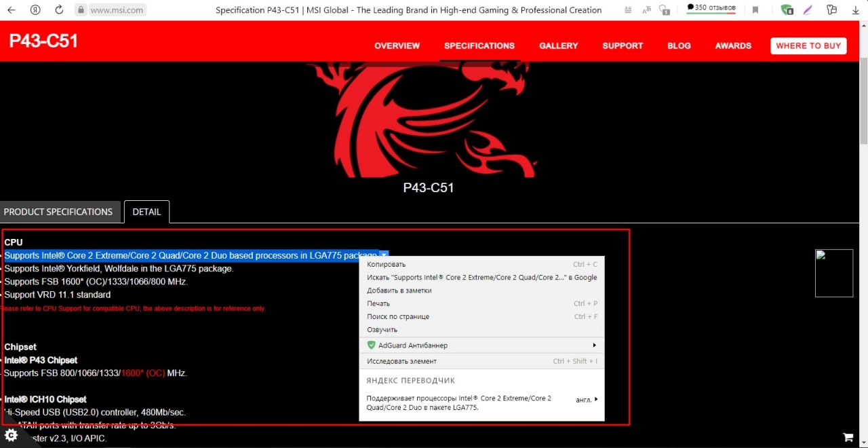The height and width of the screenshot is (448, 868).
Task: Choose Поиск по странице menu entry
Action: click(x=481, y=316)
